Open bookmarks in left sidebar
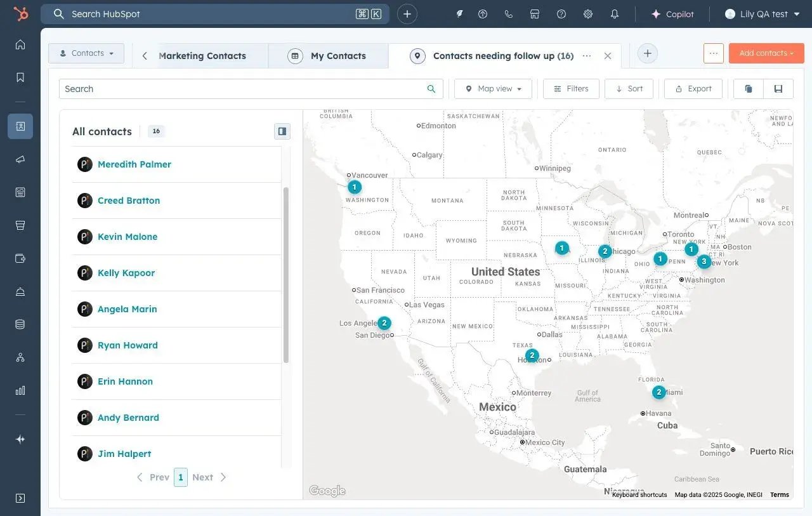This screenshot has width=812, height=516. pyautogui.click(x=20, y=77)
